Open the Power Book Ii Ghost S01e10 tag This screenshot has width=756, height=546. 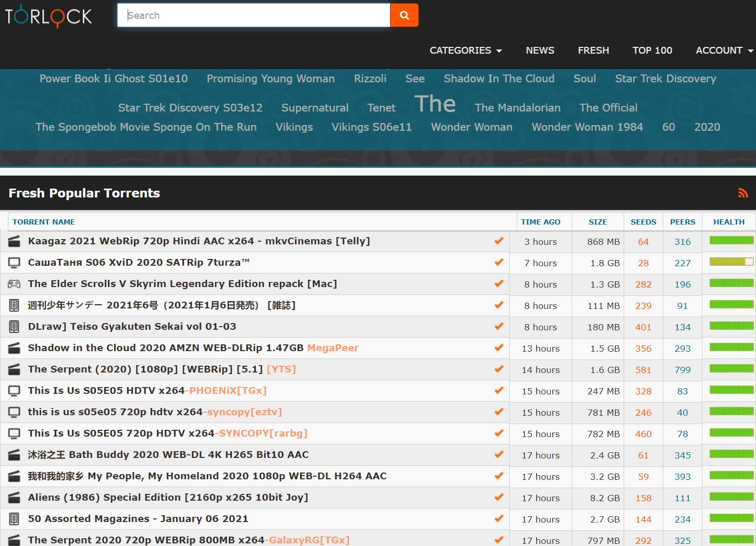(114, 79)
